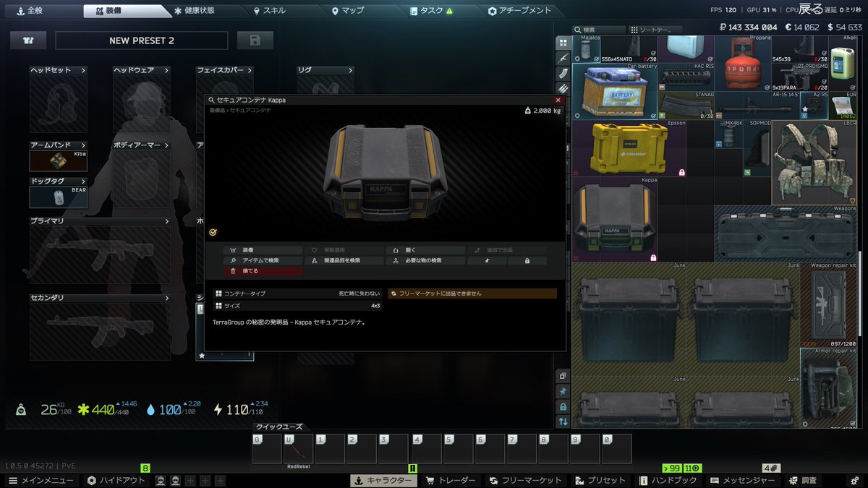The image size is (868, 488).
Task: Open フリーマーケット flea market
Action: coord(526,480)
